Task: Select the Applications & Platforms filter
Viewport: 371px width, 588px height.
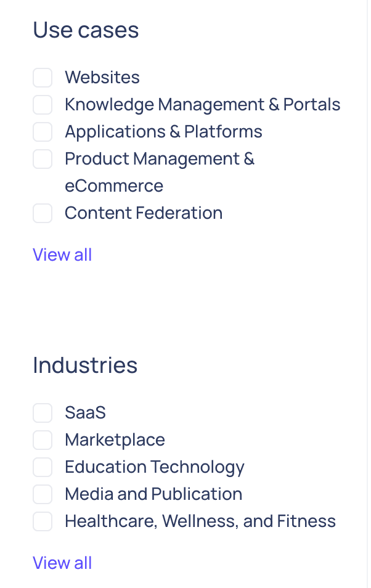Action: (43, 132)
